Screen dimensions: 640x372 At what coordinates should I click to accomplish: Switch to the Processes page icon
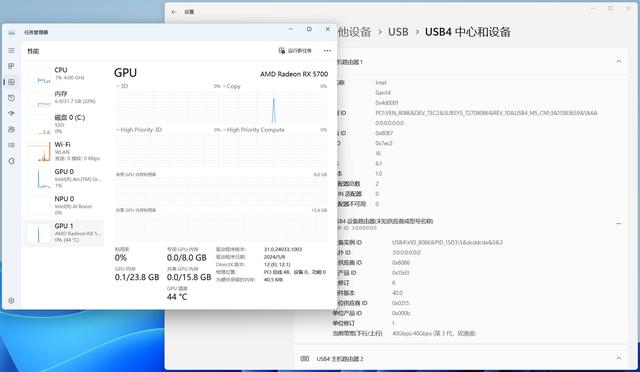point(11,66)
